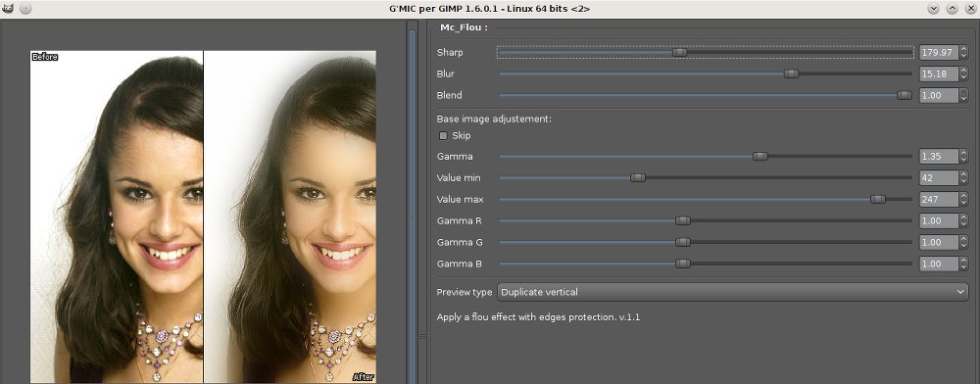Click the Gamma G slider handle

683,242
